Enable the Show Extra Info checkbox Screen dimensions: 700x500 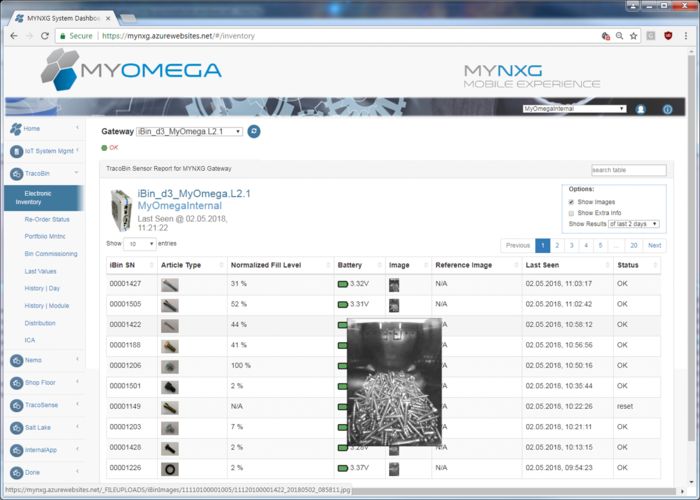[x=571, y=213]
